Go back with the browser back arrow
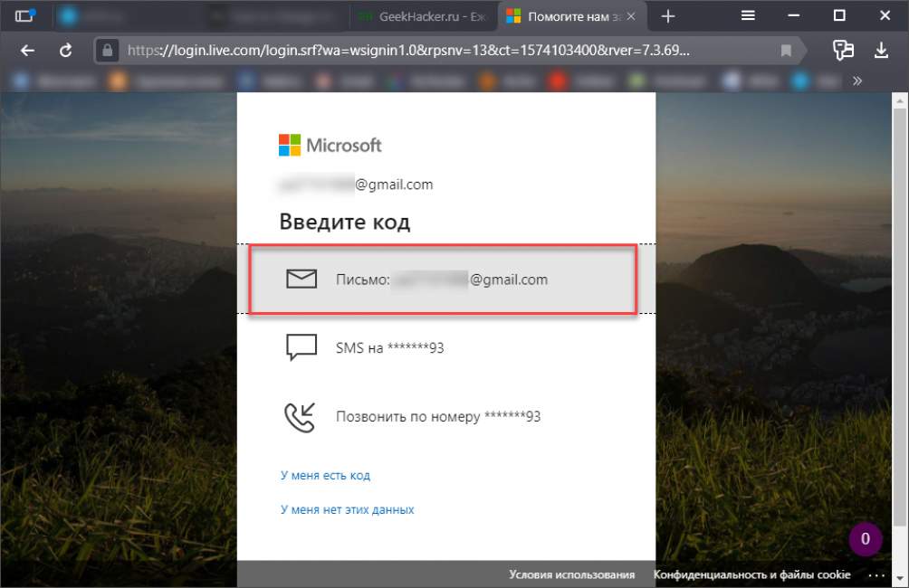 [27, 51]
